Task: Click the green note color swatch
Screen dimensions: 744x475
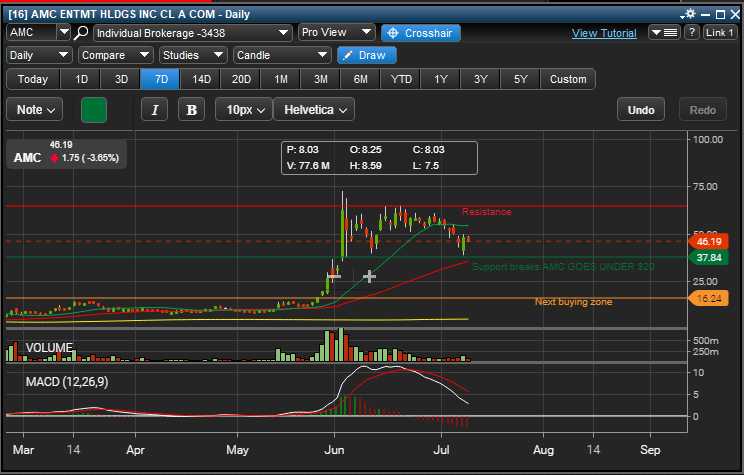Action: click(x=94, y=110)
